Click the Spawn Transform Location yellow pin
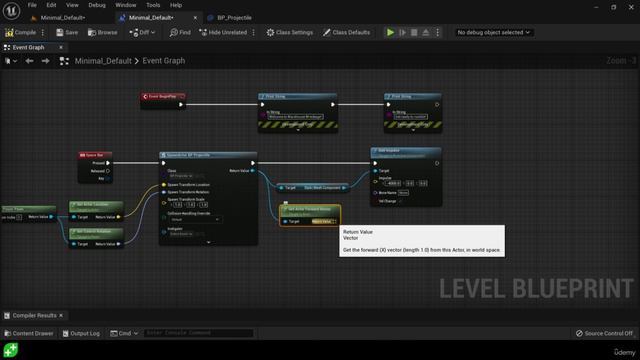Screen dimensions: 640x360 164,184
